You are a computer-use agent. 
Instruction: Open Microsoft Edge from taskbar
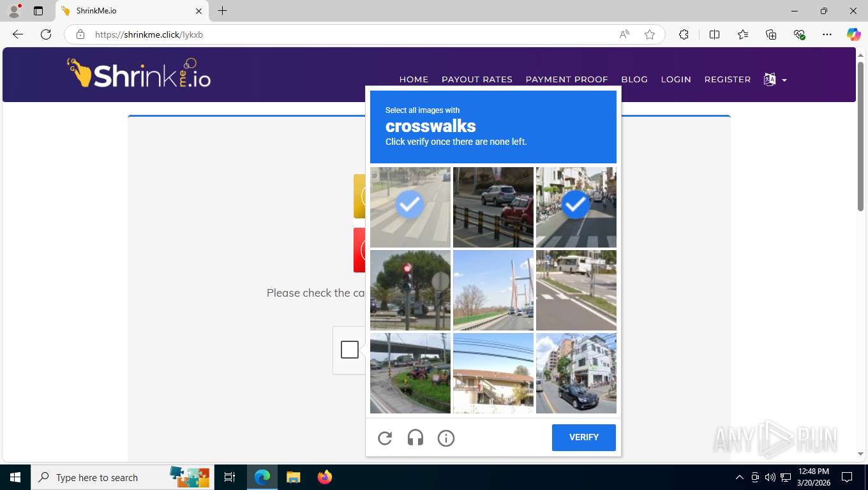click(x=262, y=477)
